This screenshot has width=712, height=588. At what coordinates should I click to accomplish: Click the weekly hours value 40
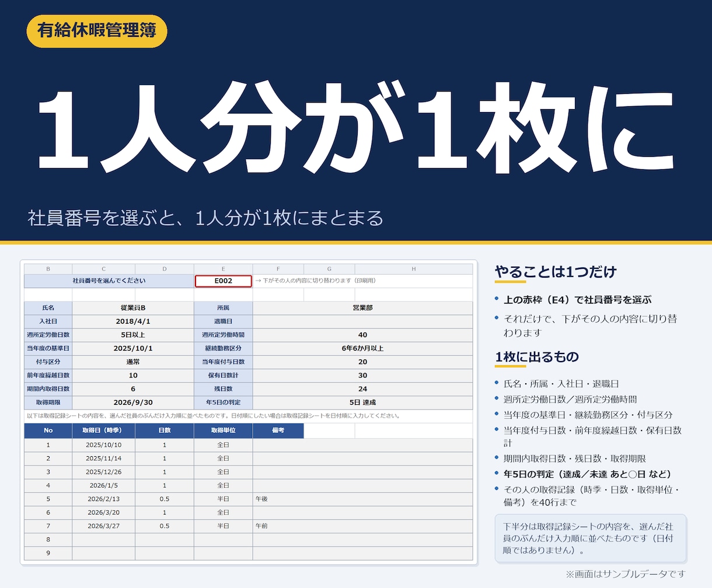point(362,335)
